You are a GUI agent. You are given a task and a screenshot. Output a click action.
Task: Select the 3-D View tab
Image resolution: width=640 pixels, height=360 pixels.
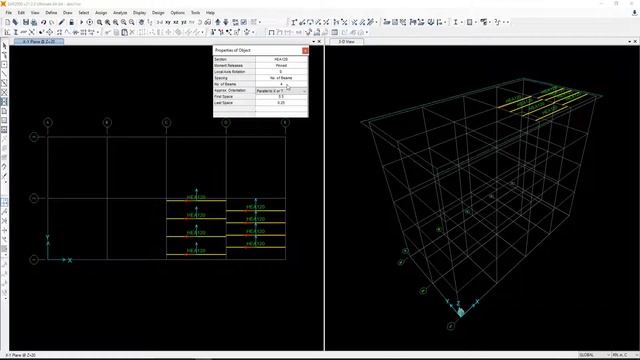346,42
